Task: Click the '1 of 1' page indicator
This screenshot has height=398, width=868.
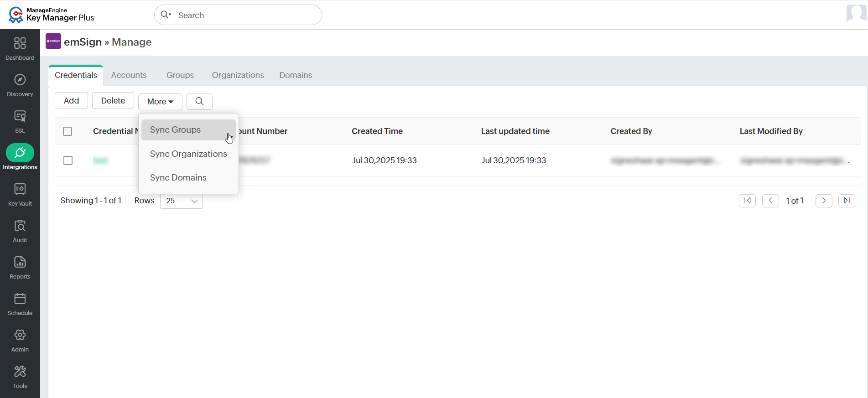Action: [795, 201]
